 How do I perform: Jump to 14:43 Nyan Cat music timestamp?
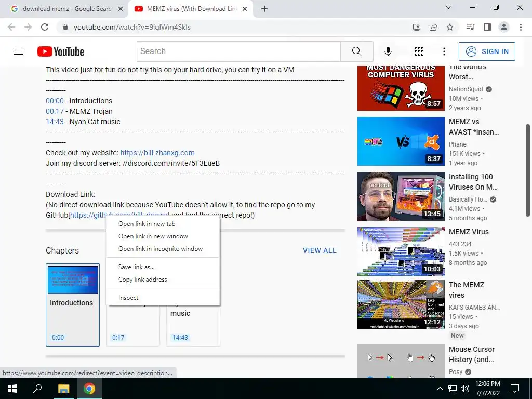click(x=55, y=122)
